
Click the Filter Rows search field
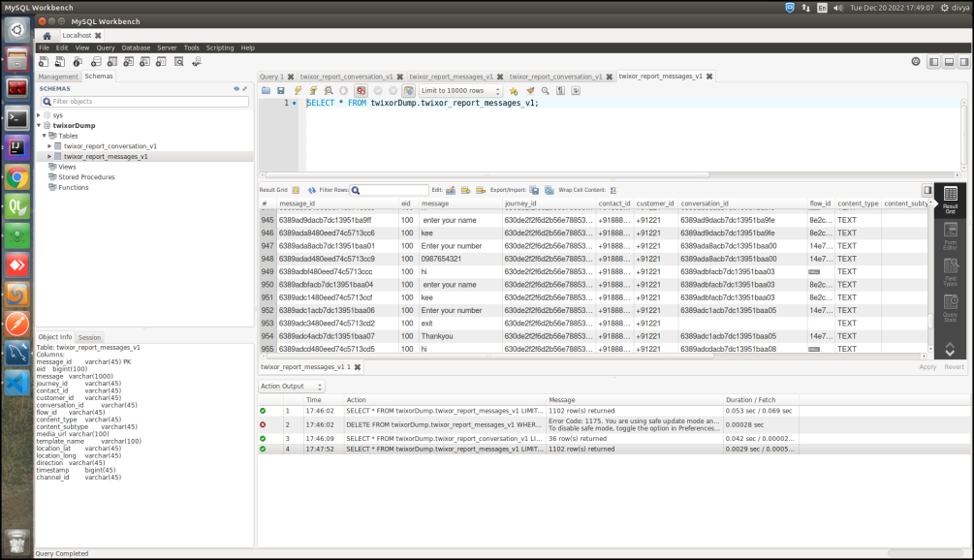[390, 190]
